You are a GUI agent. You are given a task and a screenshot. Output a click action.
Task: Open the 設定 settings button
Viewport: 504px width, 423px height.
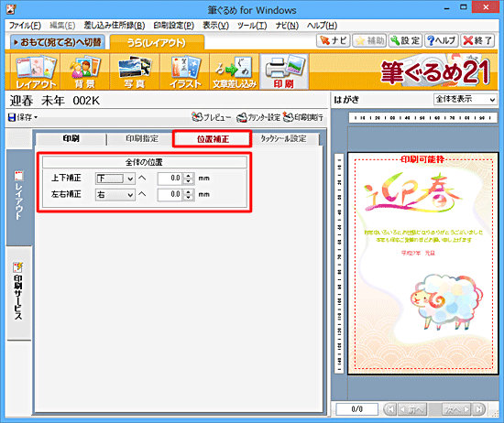coord(405,40)
